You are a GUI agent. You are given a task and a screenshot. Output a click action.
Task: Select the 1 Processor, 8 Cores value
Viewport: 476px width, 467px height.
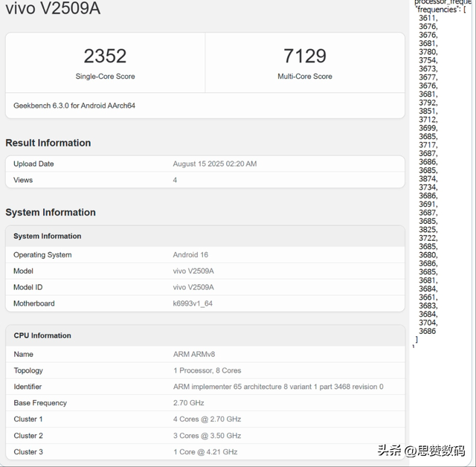click(208, 370)
